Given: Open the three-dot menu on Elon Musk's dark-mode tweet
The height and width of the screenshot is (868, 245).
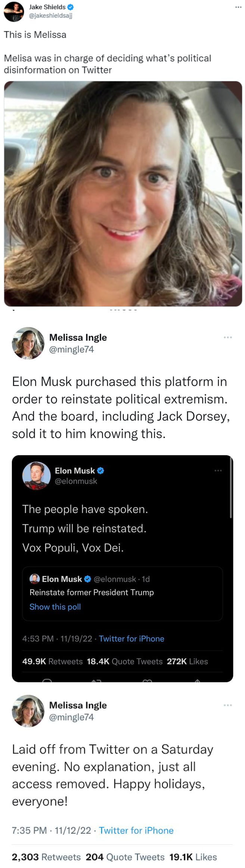Looking at the screenshot, I should 218,471.
